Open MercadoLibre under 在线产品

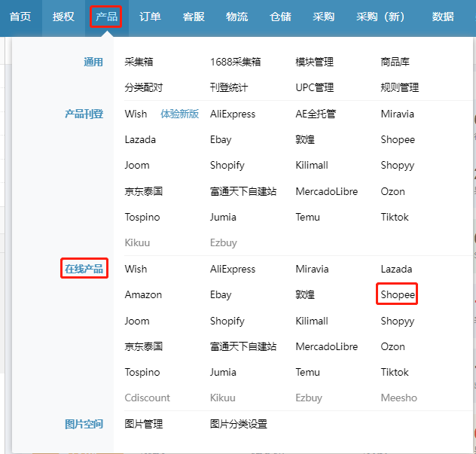[x=327, y=346]
